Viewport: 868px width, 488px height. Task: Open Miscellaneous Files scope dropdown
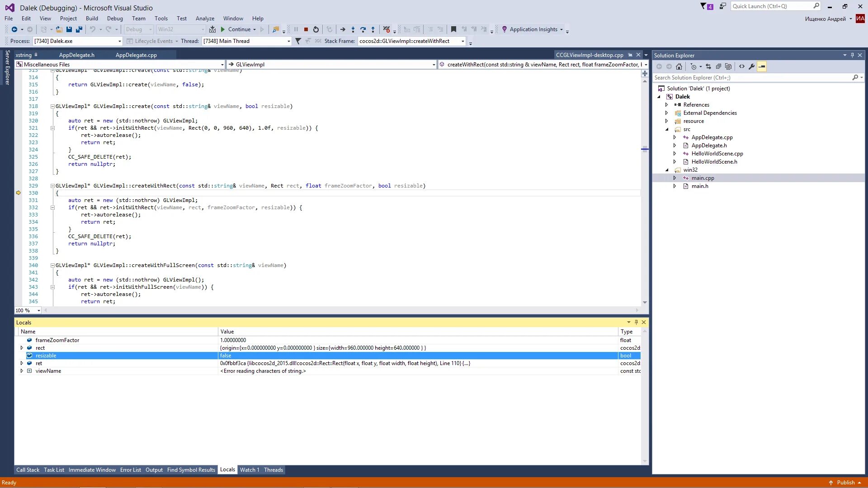[x=120, y=65]
